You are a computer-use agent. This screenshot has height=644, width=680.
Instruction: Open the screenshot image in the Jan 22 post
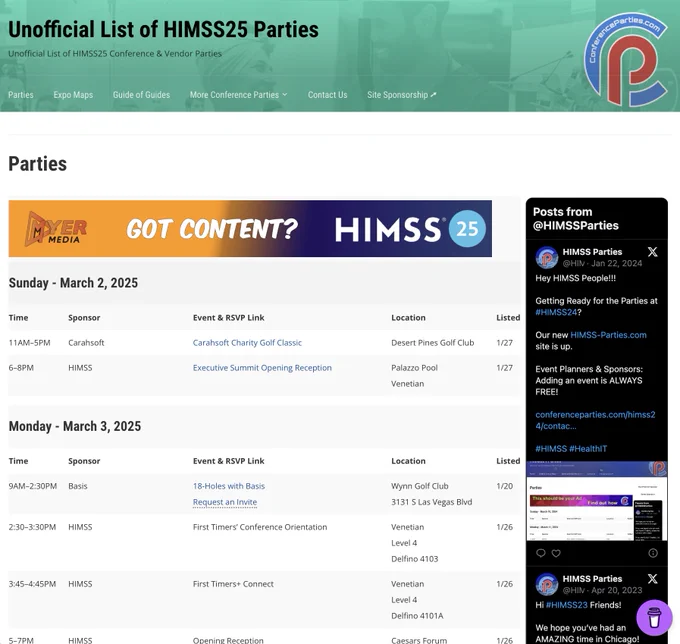tap(597, 501)
